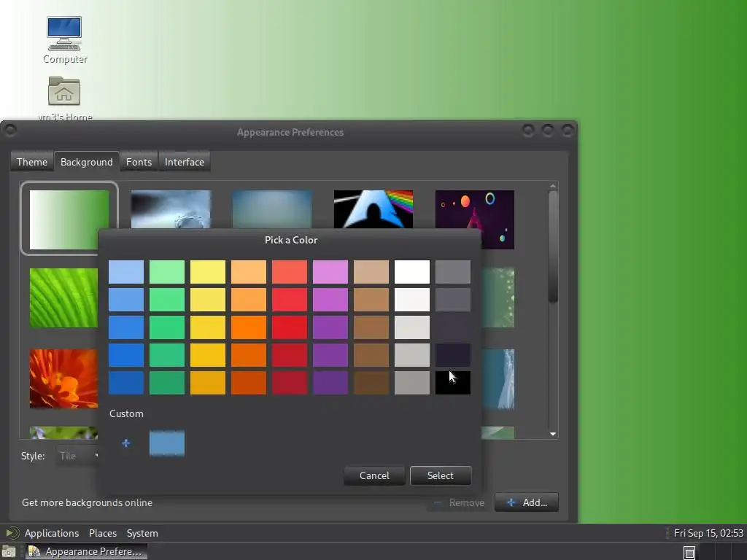Select the darkest blue swatch in bottom row
Screen dimensions: 747x560
(x=125, y=383)
